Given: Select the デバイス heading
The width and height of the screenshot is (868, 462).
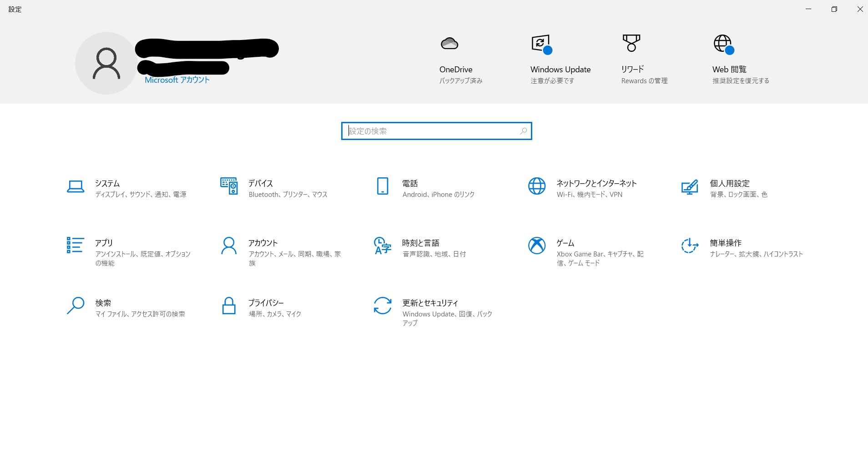Looking at the screenshot, I should pos(261,183).
